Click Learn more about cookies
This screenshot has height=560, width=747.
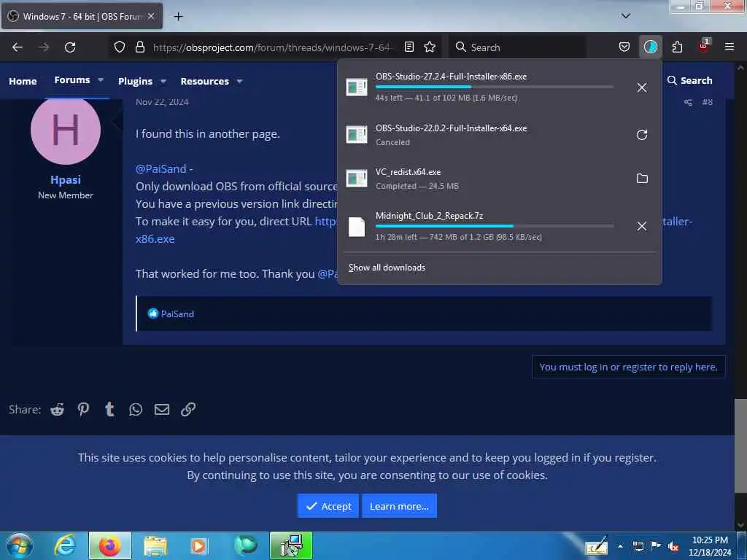tap(399, 506)
